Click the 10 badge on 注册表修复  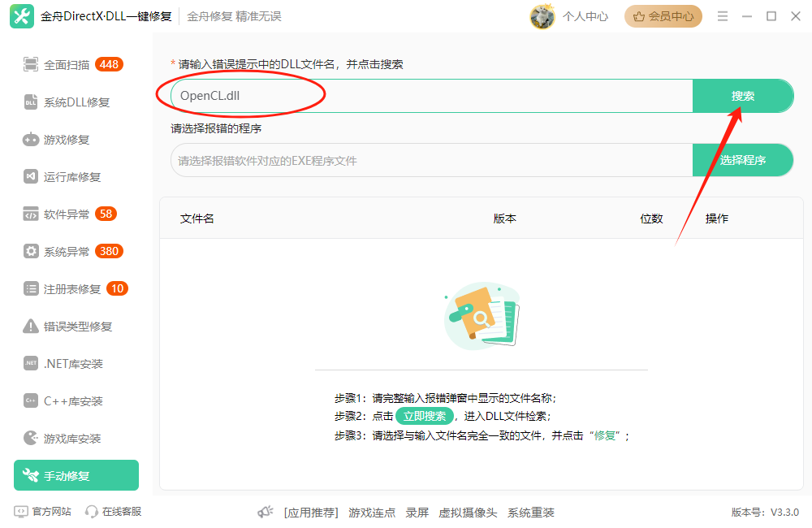pos(118,288)
